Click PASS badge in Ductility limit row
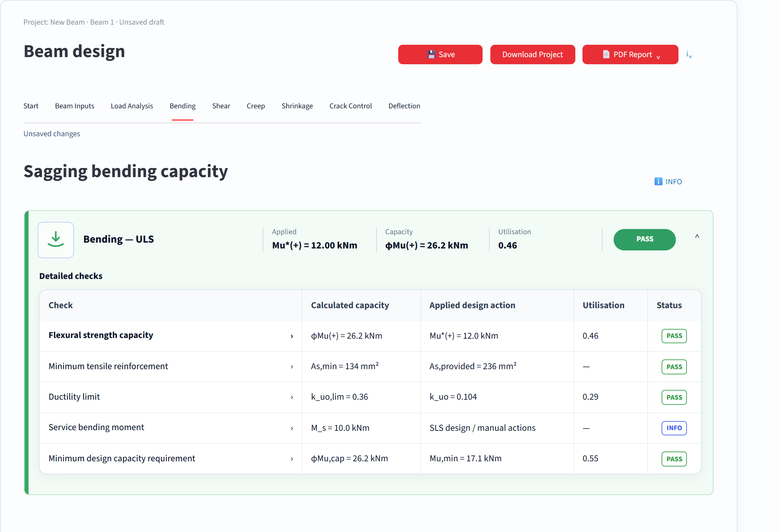The width and height of the screenshot is (779, 532). coord(674,397)
